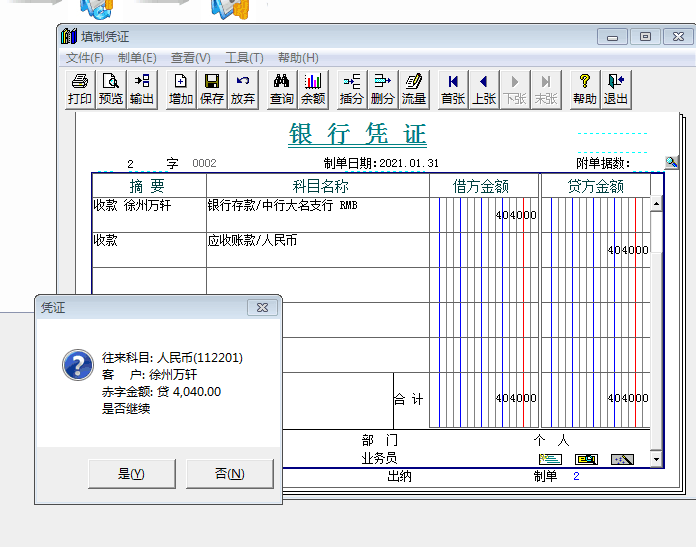Click the 科目名称 column header
This screenshot has width=696, height=547.
tap(320, 186)
